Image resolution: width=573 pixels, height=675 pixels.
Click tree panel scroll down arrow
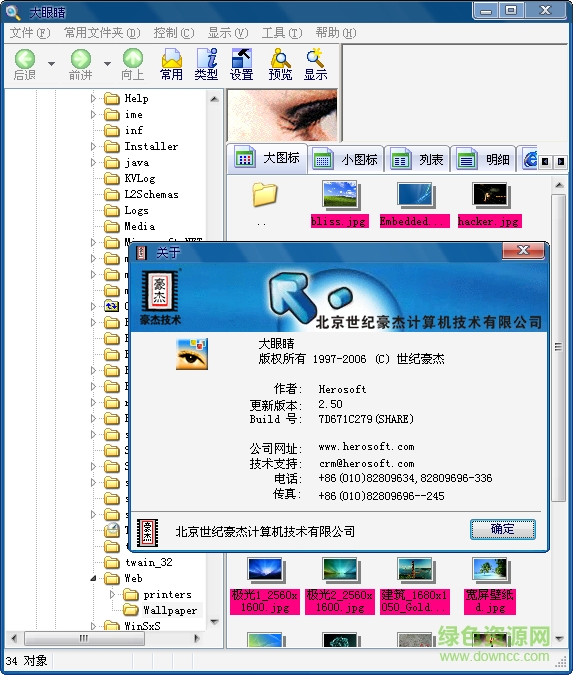pyautogui.click(x=214, y=622)
